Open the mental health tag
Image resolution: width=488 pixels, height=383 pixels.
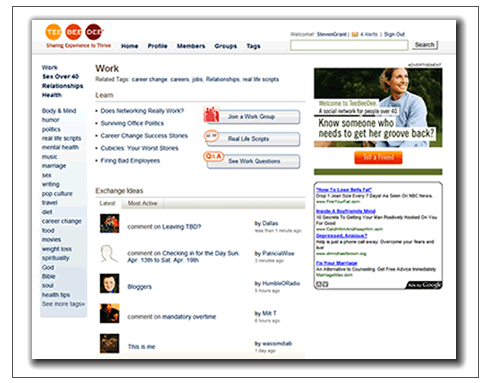60,147
